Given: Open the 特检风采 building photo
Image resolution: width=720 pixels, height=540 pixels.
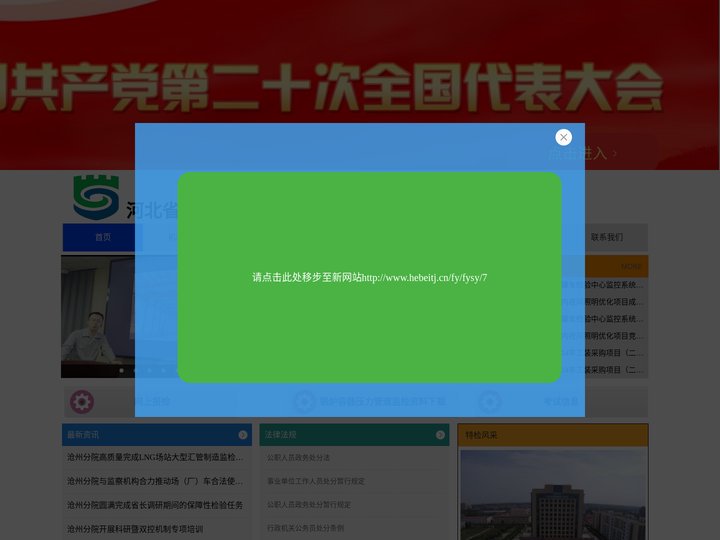Looking at the screenshot, I should pyautogui.click(x=553, y=495).
